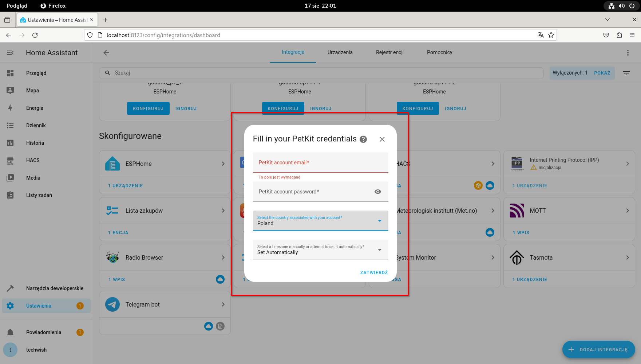The image size is (641, 364).
Task: Go back using the settings back arrow
Action: tap(106, 53)
